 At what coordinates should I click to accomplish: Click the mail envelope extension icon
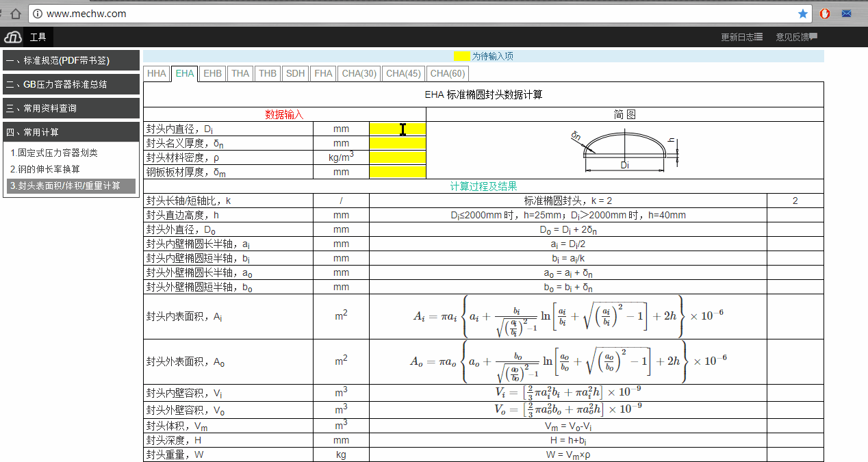[x=847, y=14]
